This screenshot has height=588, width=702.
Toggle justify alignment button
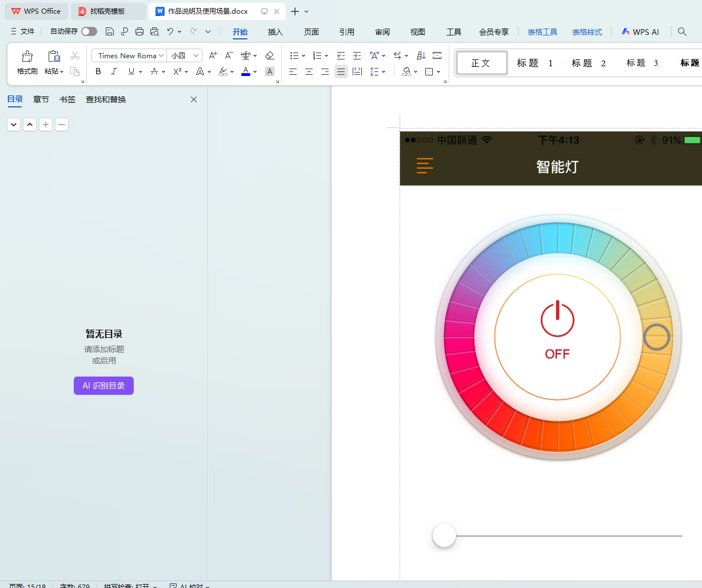(341, 71)
